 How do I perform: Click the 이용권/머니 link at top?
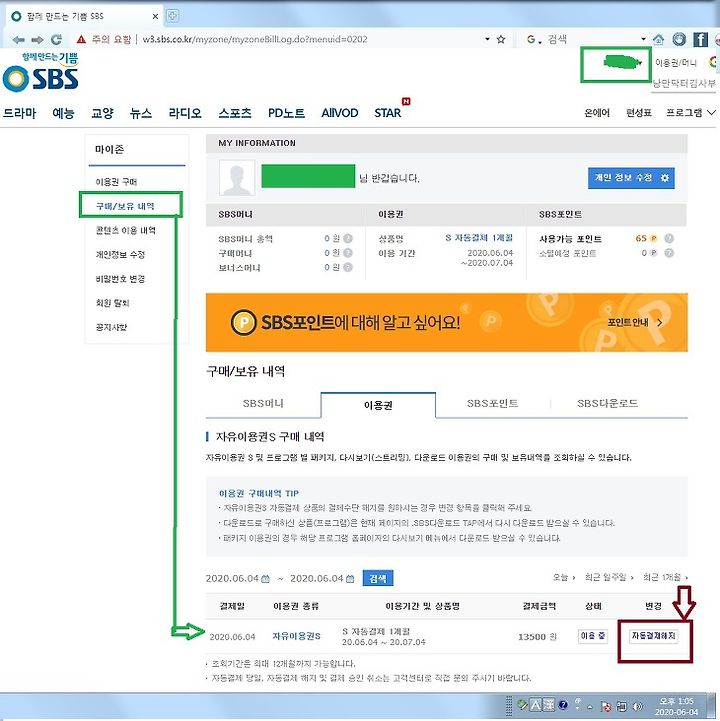[x=676, y=63]
